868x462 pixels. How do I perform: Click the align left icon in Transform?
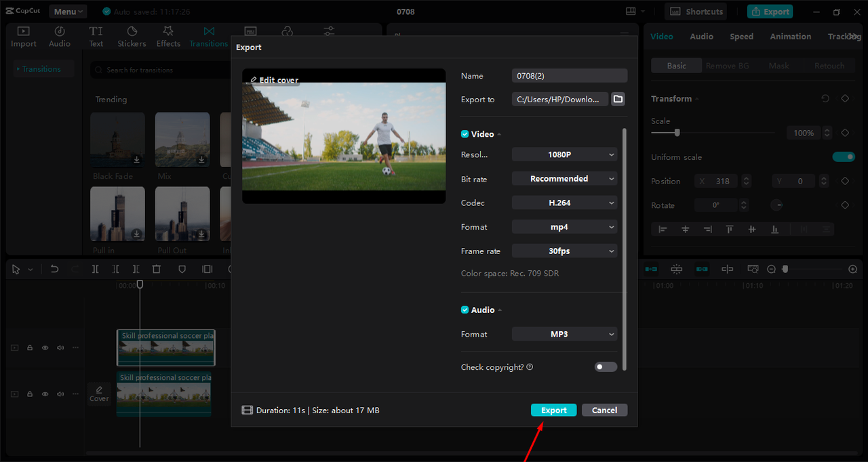[x=663, y=230]
